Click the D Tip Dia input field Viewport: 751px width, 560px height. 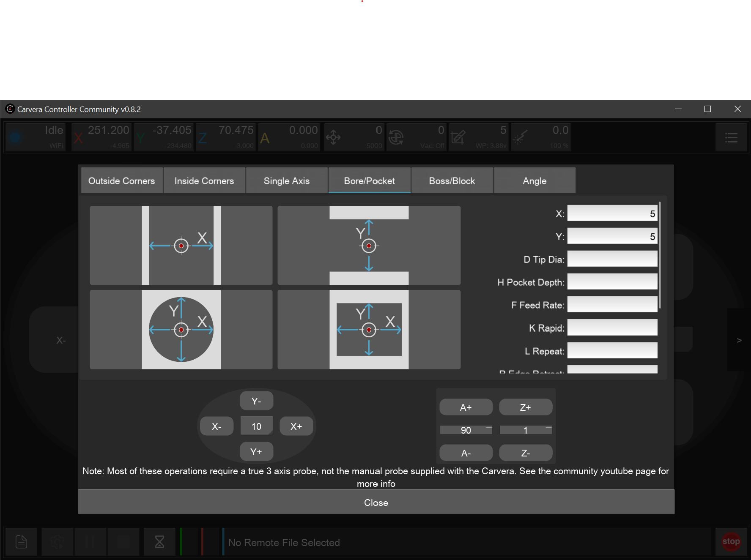(612, 259)
